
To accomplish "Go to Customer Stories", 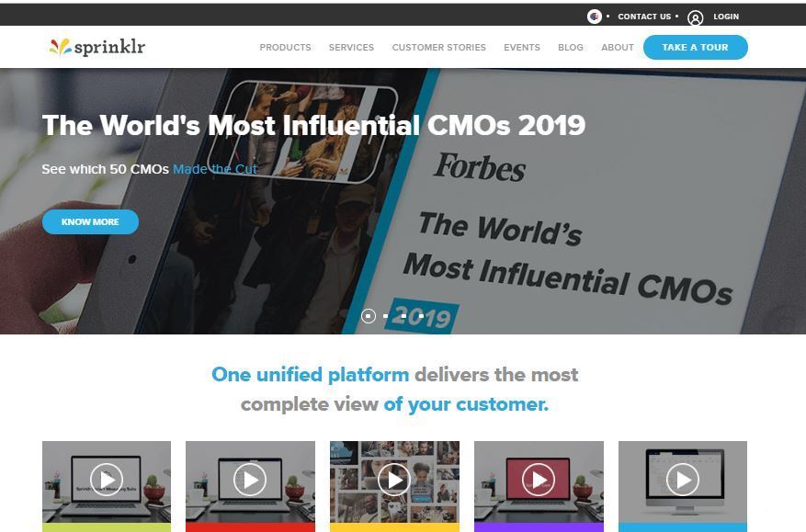I will tap(439, 47).
